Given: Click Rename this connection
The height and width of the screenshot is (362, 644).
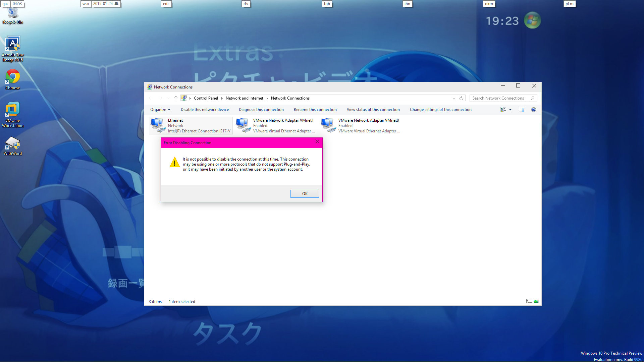Looking at the screenshot, I should [315, 110].
